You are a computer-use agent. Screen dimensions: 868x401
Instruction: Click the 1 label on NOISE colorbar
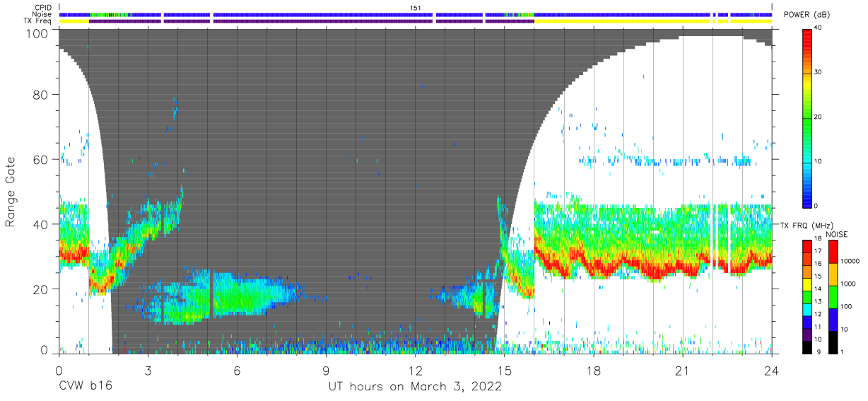coord(843,351)
